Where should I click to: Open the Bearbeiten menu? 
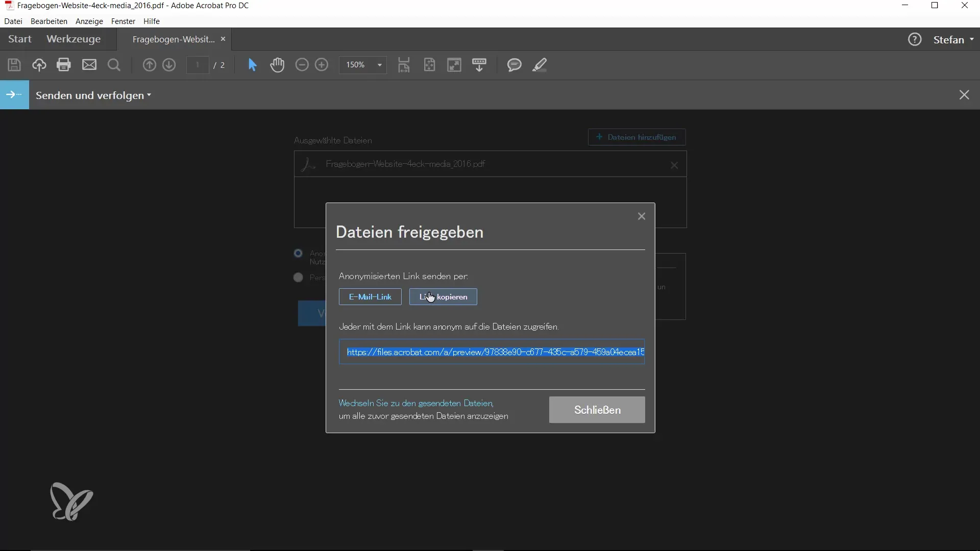[x=49, y=21]
